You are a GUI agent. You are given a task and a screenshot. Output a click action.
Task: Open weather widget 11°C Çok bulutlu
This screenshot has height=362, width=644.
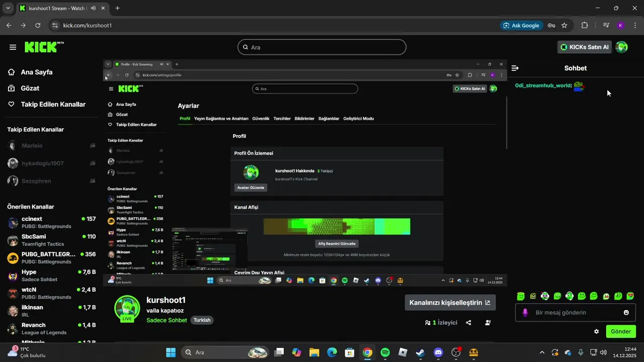tap(26, 352)
